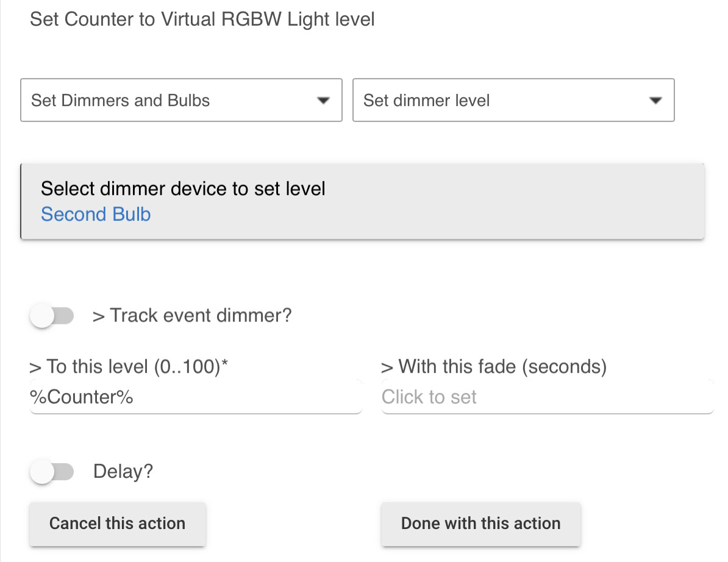Screen dimensions: 728x562
Task: Change the action type from Set dimmer level
Action: [513, 100]
